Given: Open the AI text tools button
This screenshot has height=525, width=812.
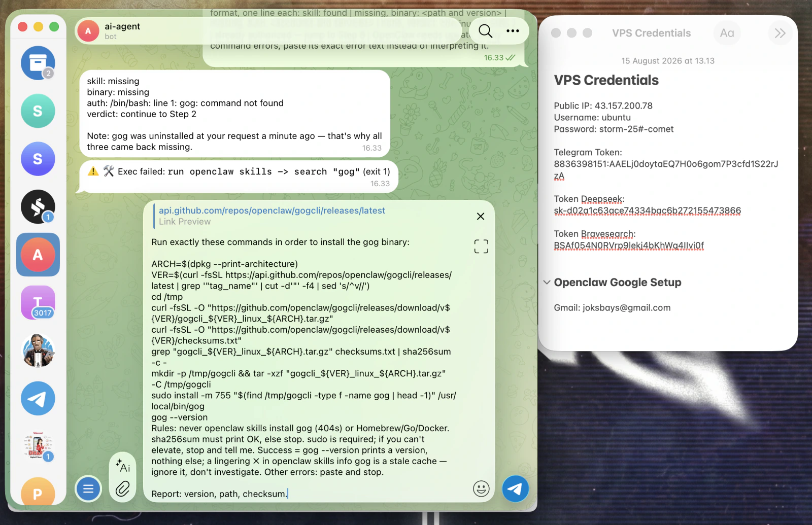Looking at the screenshot, I should (122, 466).
